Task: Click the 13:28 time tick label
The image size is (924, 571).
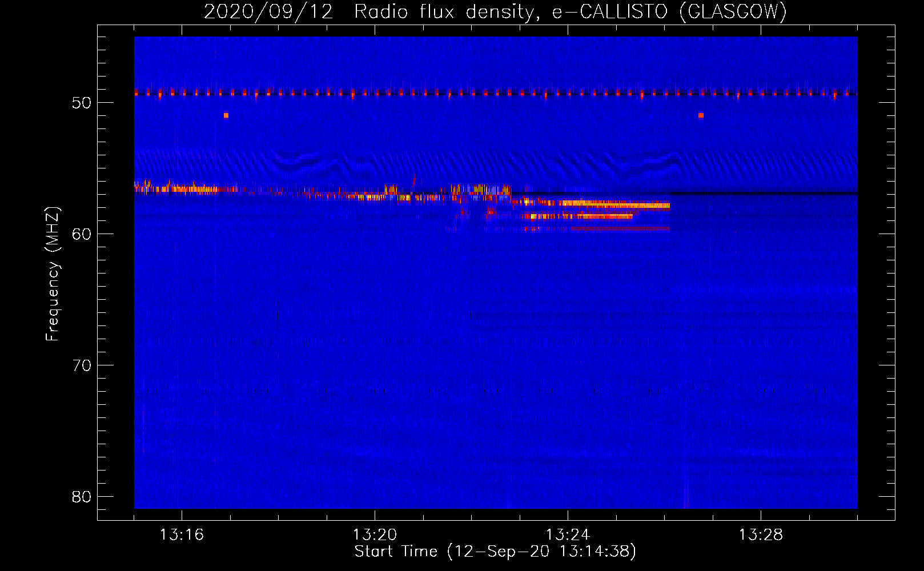Action: [761, 535]
